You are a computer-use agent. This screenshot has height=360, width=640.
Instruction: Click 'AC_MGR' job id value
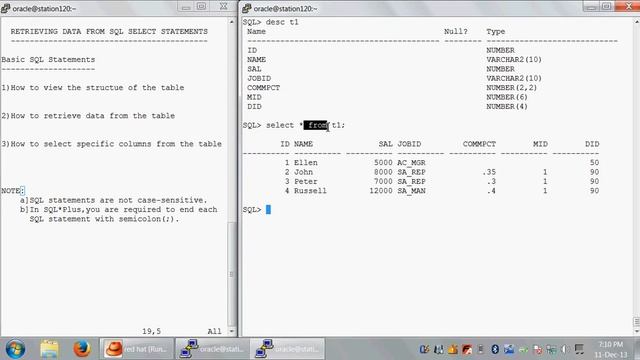click(411, 162)
